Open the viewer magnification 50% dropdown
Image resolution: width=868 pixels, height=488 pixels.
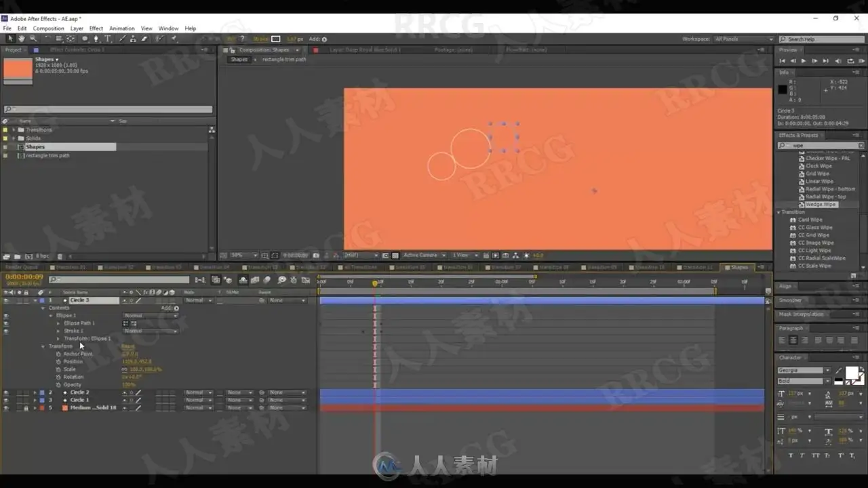(244, 256)
